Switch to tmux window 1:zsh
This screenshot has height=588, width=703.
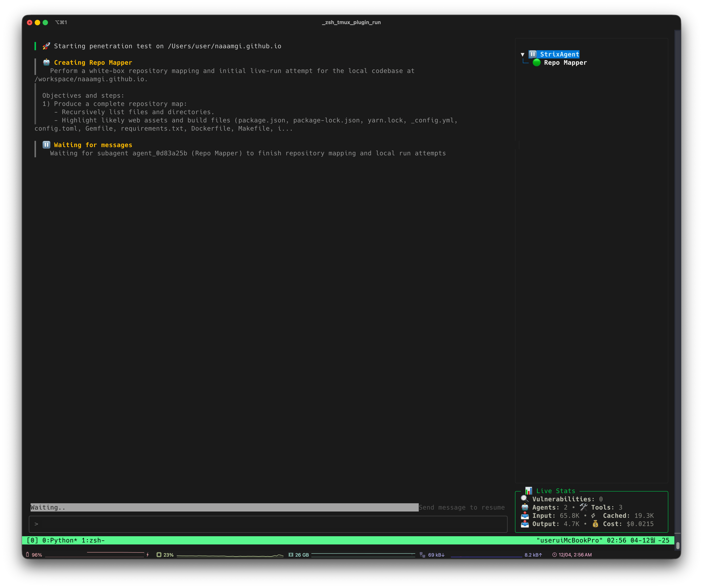point(93,541)
